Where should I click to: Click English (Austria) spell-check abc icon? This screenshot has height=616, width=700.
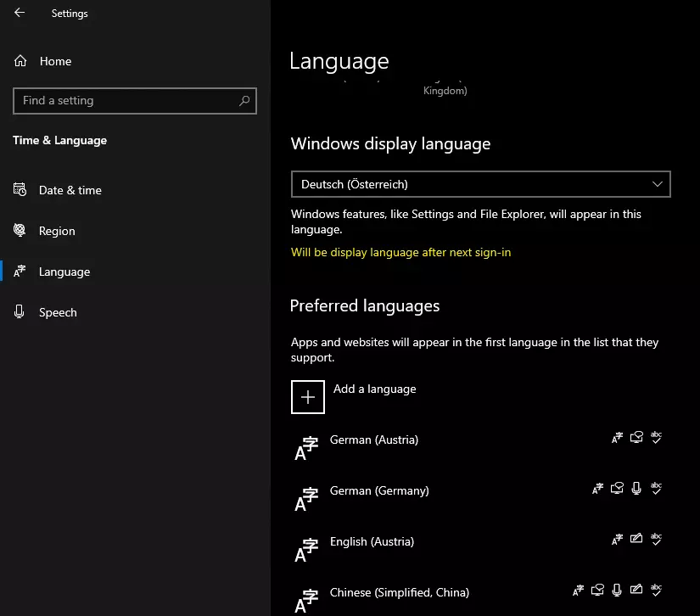click(656, 540)
